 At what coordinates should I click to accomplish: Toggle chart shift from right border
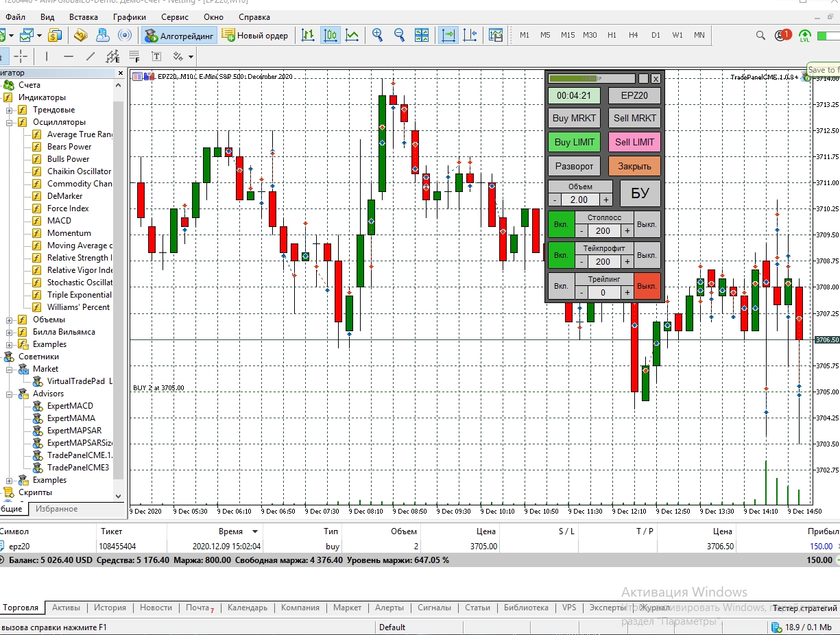(470, 35)
